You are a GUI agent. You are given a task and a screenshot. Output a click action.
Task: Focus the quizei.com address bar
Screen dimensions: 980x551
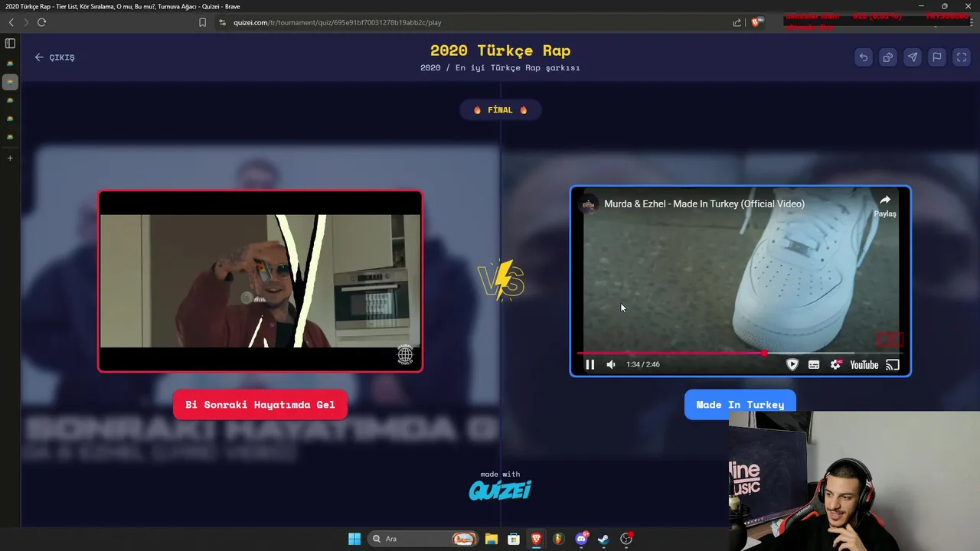pos(337,22)
